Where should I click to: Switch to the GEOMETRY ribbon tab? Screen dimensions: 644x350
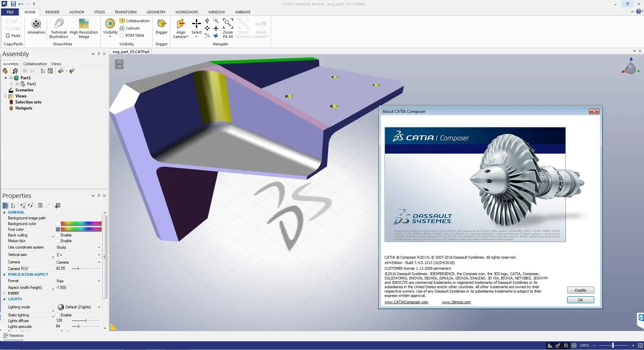tap(156, 12)
